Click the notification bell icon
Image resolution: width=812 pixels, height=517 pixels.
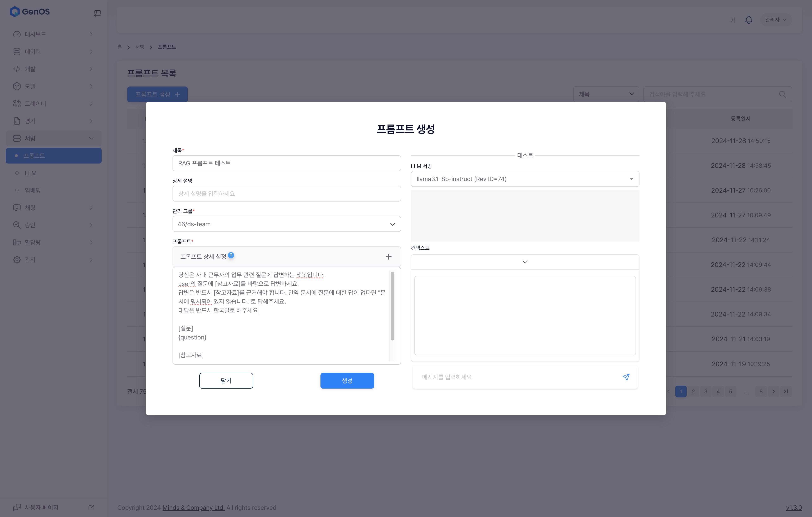tap(748, 20)
